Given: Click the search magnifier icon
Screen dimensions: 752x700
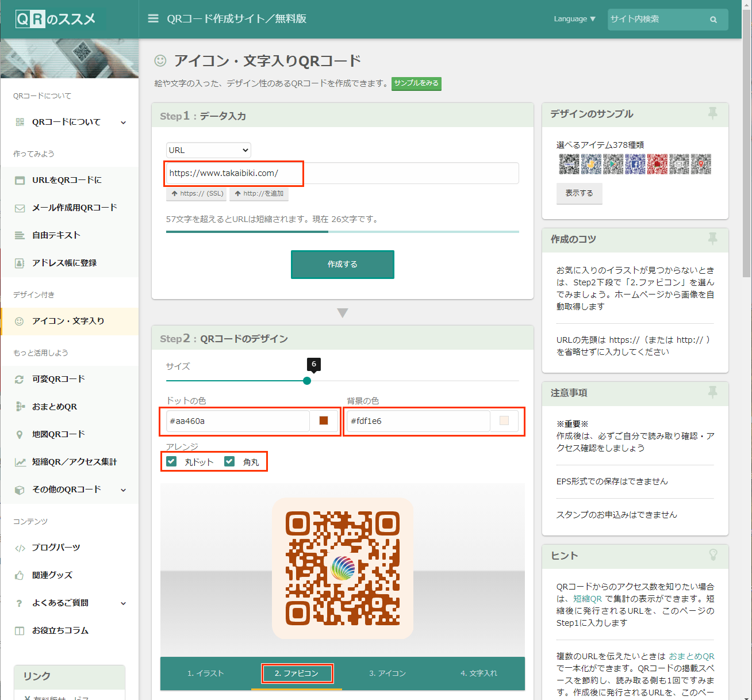Looking at the screenshot, I should pyautogui.click(x=713, y=20).
